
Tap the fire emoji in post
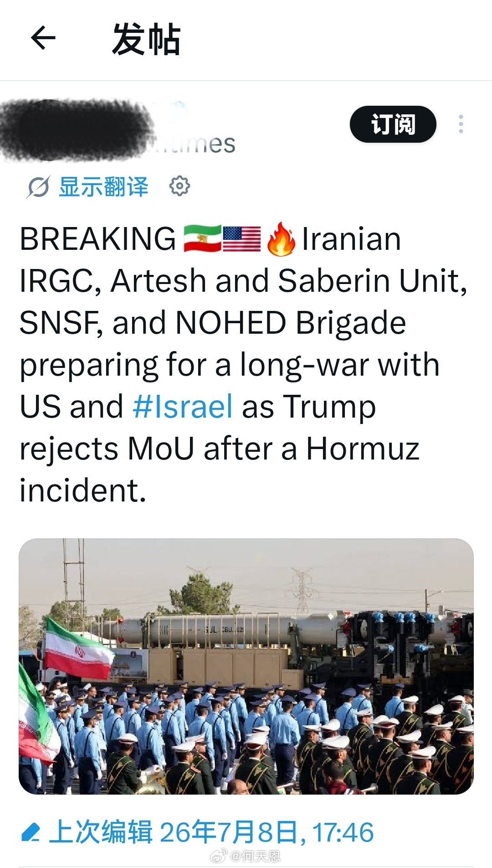(281, 239)
